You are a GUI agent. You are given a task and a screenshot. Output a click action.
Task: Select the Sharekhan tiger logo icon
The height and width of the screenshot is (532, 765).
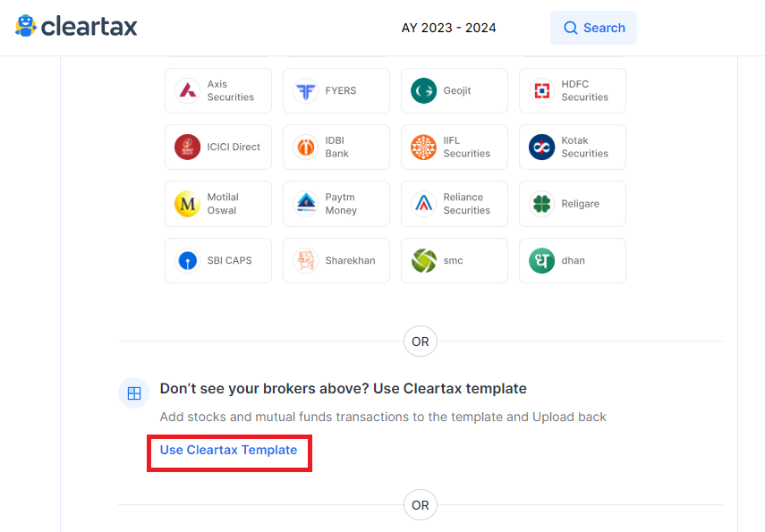[x=306, y=261]
